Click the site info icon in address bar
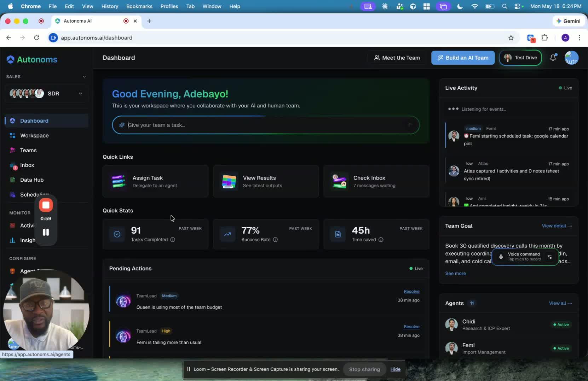 click(53, 38)
